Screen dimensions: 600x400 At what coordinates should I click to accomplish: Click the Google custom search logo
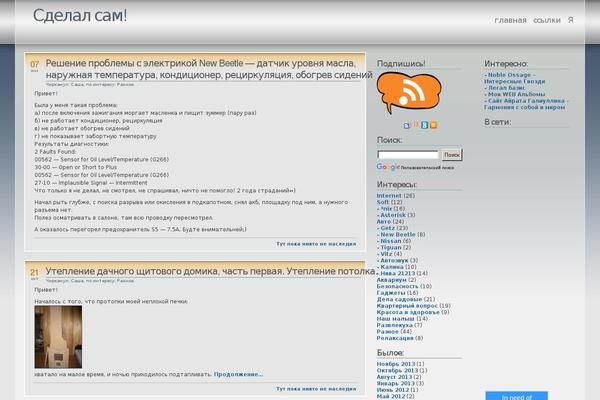pos(388,167)
